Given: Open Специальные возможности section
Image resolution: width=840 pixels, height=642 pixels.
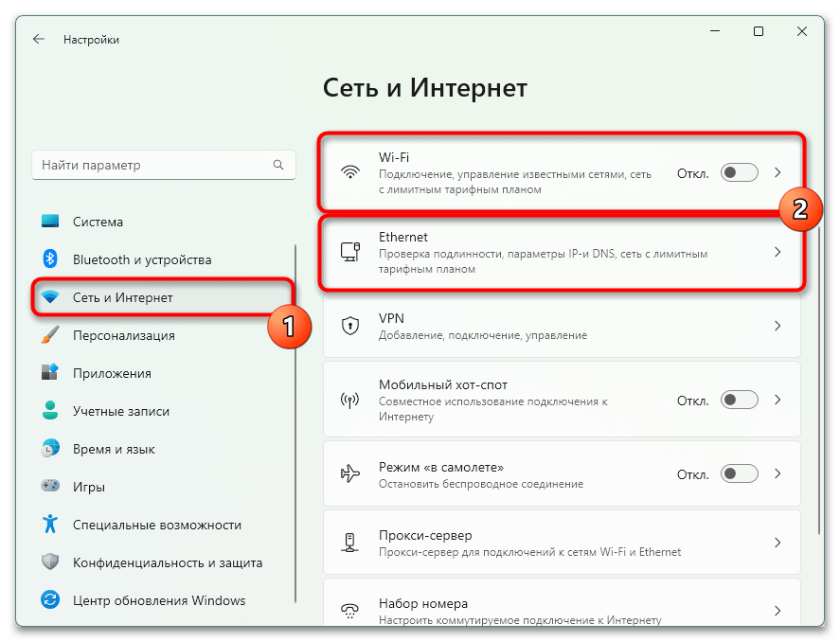Looking at the screenshot, I should [x=162, y=525].
